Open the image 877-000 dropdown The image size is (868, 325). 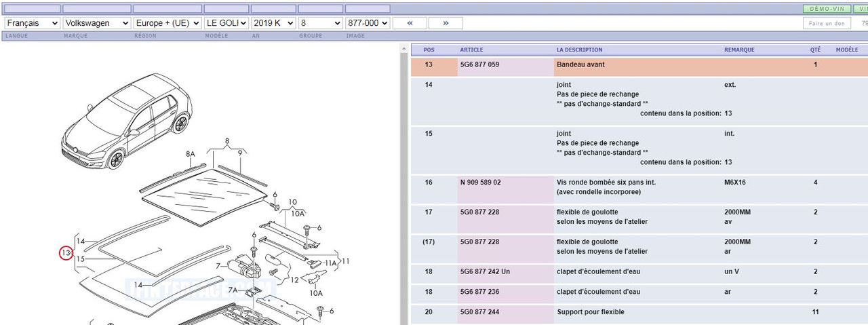coord(368,23)
